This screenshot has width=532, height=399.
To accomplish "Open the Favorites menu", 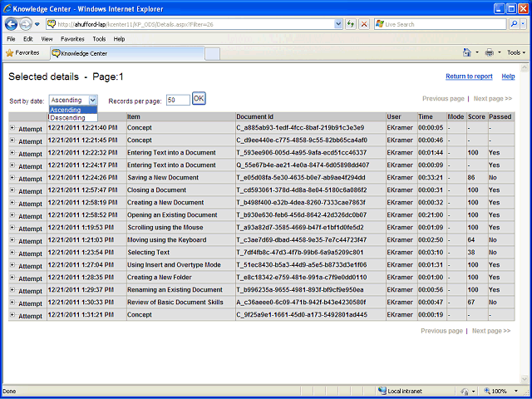I will point(72,39).
